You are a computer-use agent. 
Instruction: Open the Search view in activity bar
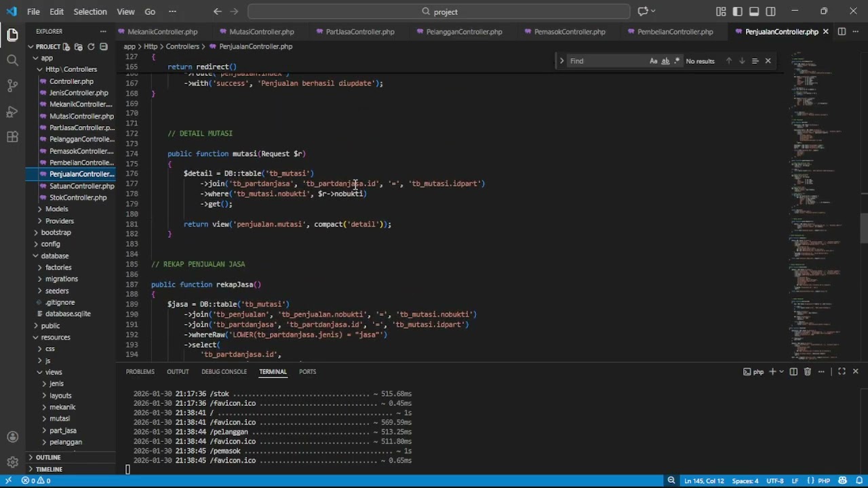point(12,60)
